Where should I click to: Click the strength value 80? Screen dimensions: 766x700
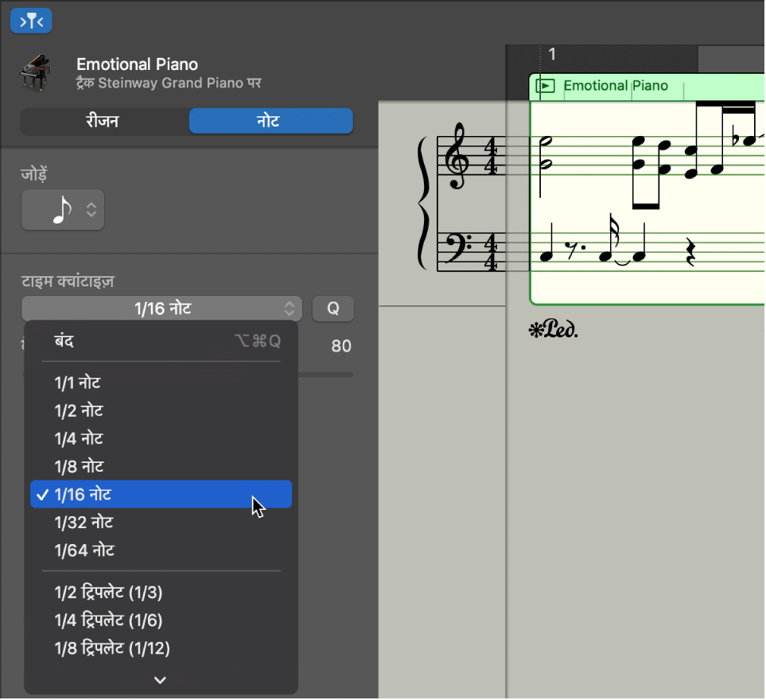(x=341, y=346)
